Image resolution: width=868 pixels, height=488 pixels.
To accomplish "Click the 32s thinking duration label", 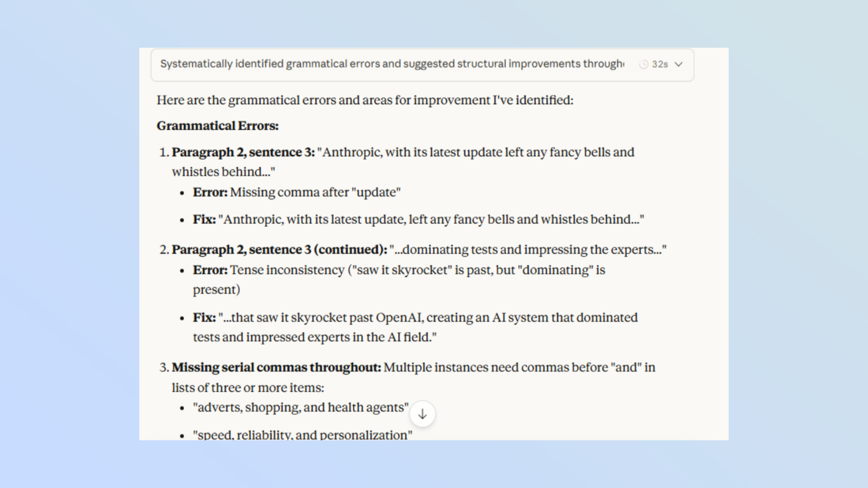I will [x=660, y=64].
